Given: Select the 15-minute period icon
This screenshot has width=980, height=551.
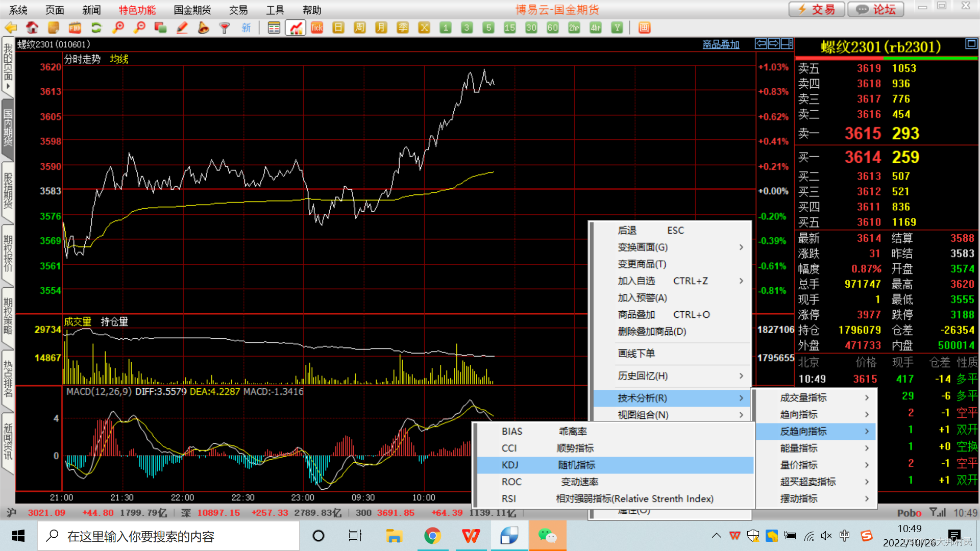Looking at the screenshot, I should (509, 28).
